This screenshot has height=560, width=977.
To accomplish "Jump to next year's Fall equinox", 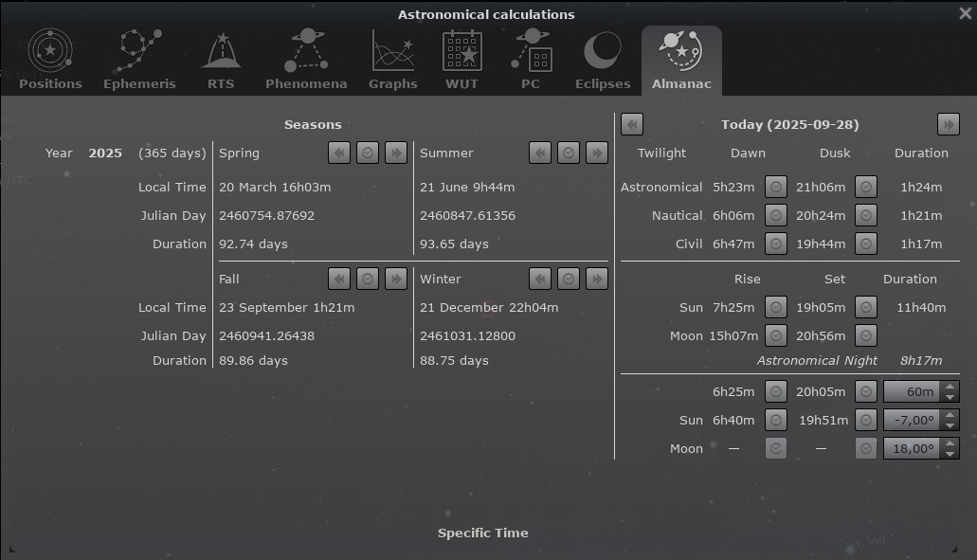I will pyautogui.click(x=396, y=279).
